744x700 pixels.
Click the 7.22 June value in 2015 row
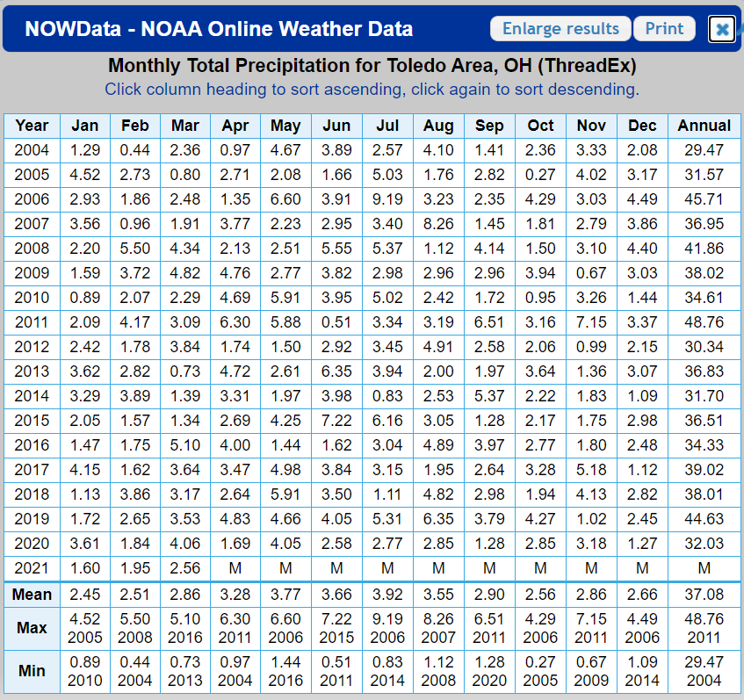[x=336, y=421]
